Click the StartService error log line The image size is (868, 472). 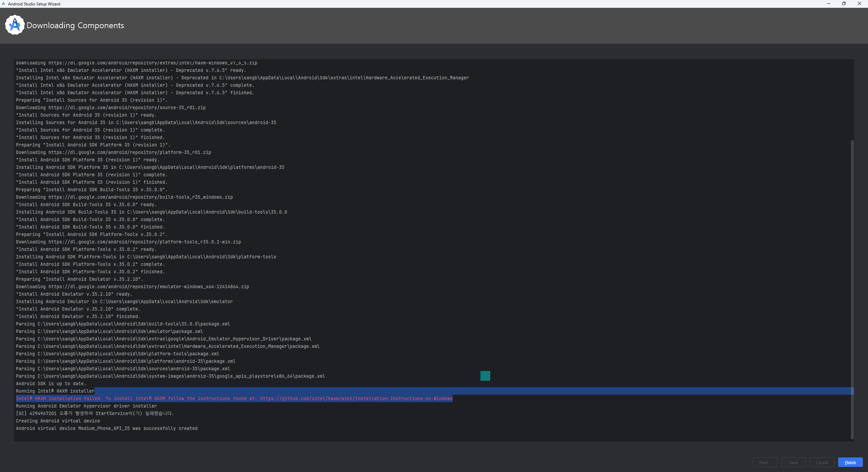click(x=95, y=413)
